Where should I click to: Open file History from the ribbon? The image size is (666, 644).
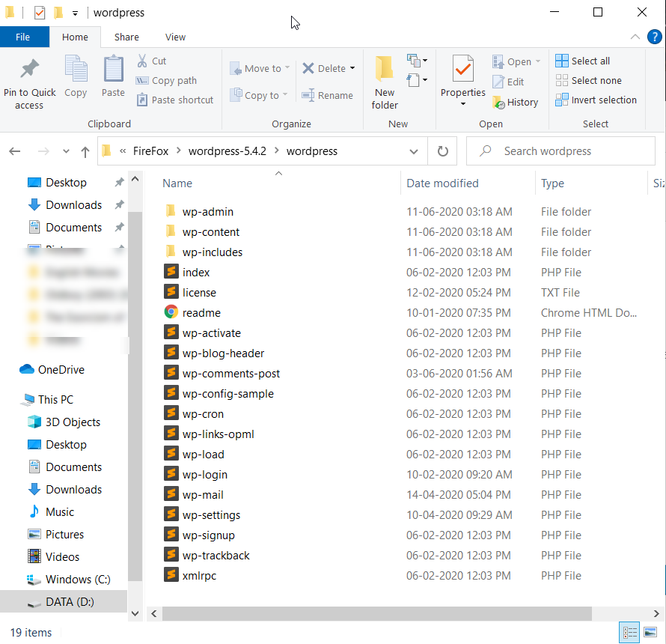tap(516, 102)
